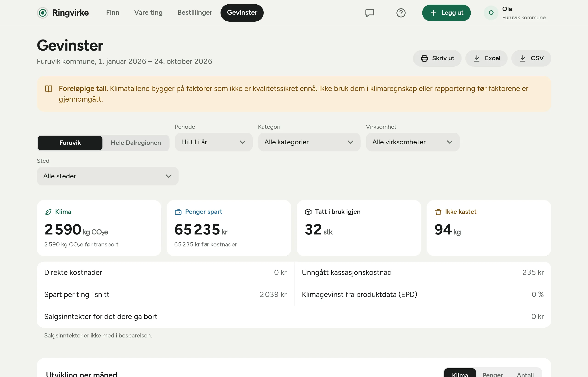The height and width of the screenshot is (377, 588).
Task: Click the wallet icon on Penger spart card
Action: click(178, 212)
